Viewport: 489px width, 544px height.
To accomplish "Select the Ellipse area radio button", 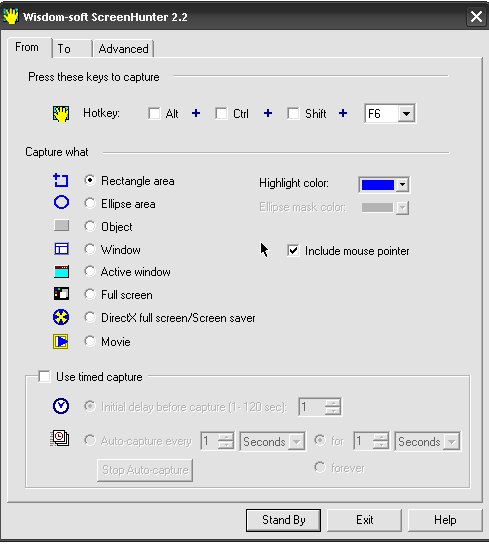I will [x=90, y=203].
